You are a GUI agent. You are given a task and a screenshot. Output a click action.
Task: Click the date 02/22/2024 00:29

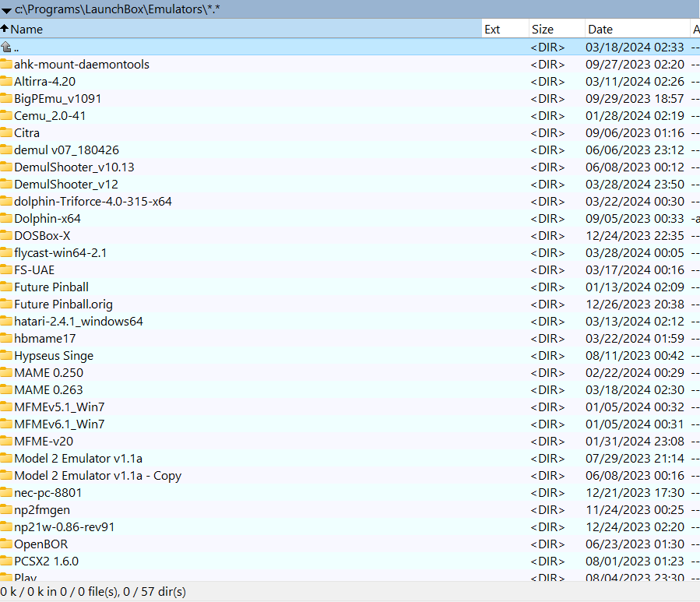click(x=635, y=372)
